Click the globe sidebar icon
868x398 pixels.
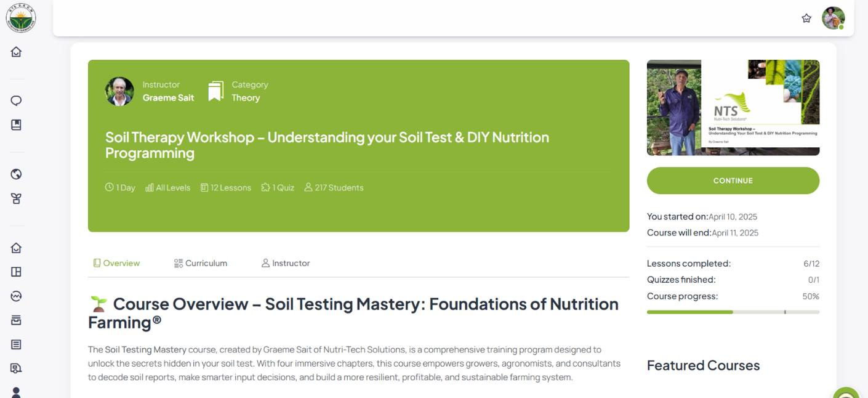17,174
